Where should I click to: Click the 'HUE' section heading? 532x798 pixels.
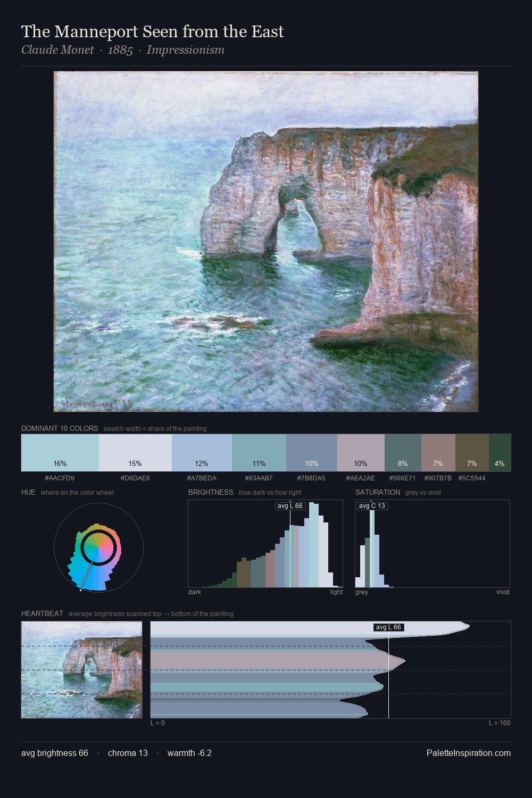coord(28,492)
